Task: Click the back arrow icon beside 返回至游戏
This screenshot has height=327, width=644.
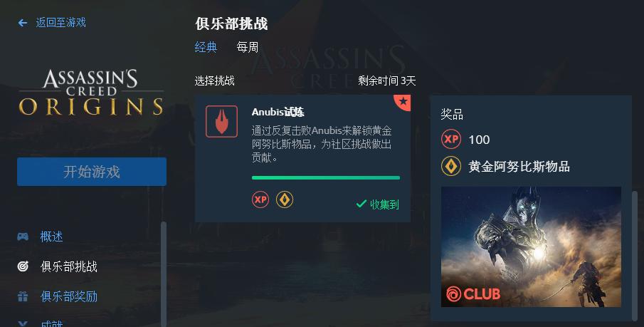Action: point(23,23)
